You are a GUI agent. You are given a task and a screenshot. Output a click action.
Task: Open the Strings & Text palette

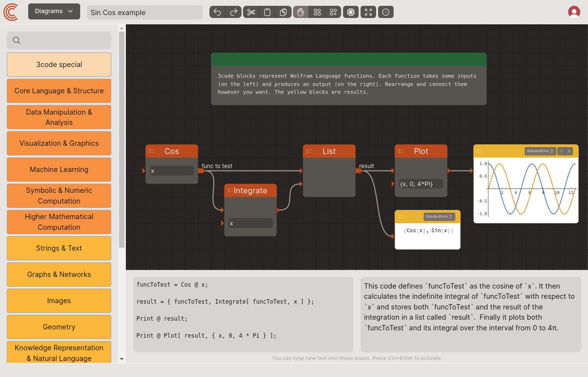coord(59,248)
